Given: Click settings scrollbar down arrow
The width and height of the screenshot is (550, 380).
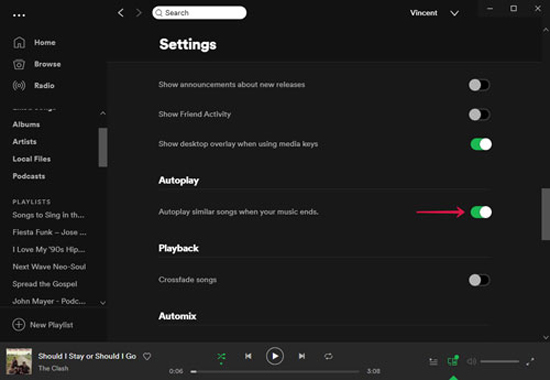Looking at the screenshot, I should coord(546,337).
